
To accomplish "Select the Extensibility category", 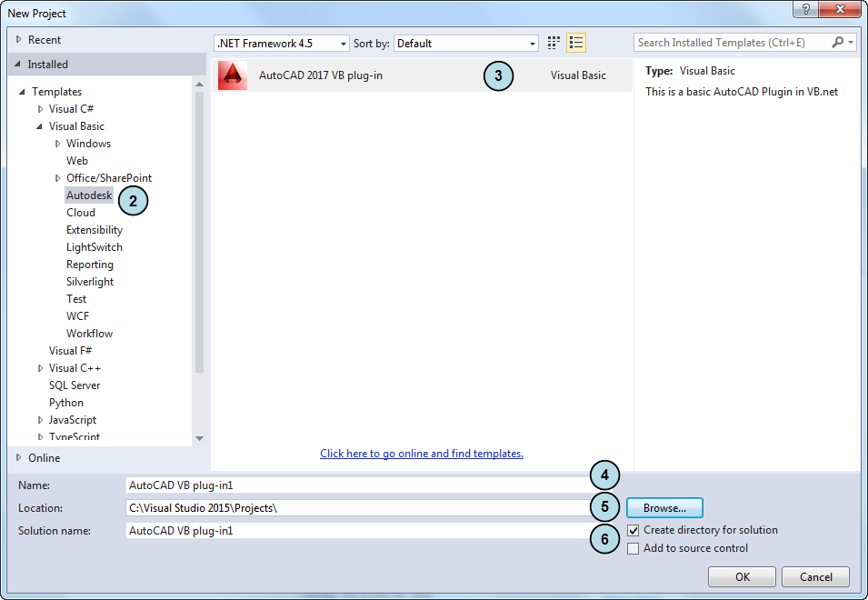I will click(x=95, y=230).
